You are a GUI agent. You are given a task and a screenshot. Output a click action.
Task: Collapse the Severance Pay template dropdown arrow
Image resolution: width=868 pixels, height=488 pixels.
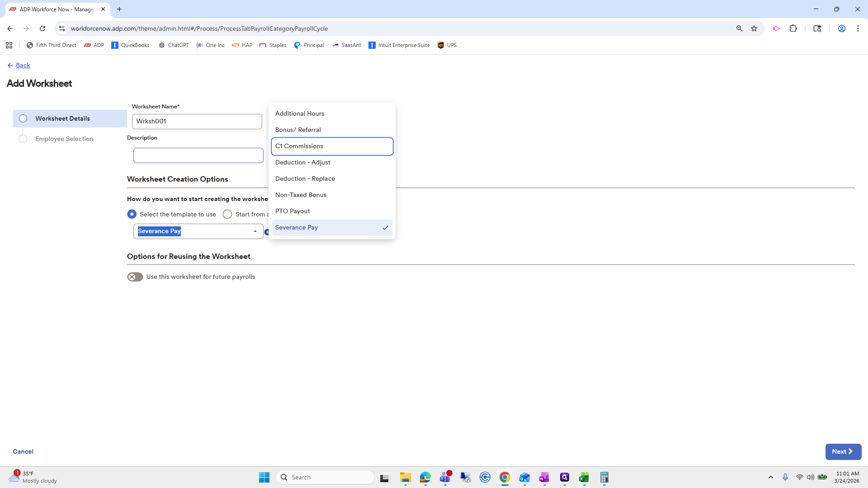[x=255, y=231]
